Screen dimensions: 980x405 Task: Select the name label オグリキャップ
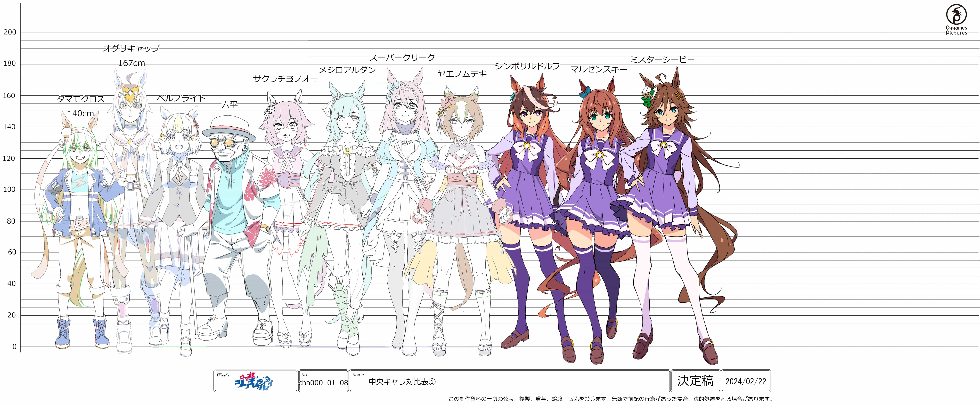point(131,48)
